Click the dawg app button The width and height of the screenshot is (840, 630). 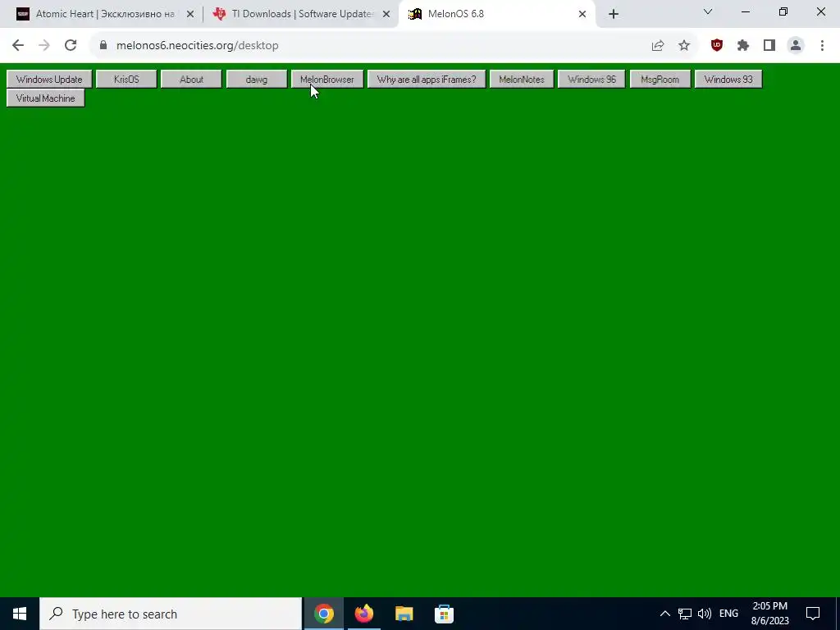coord(257,80)
